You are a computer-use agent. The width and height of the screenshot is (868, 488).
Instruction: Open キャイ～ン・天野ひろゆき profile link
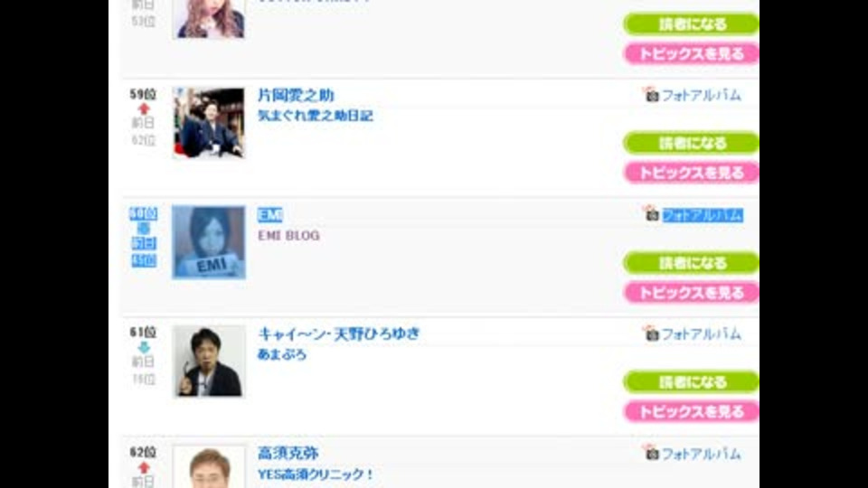tap(339, 333)
